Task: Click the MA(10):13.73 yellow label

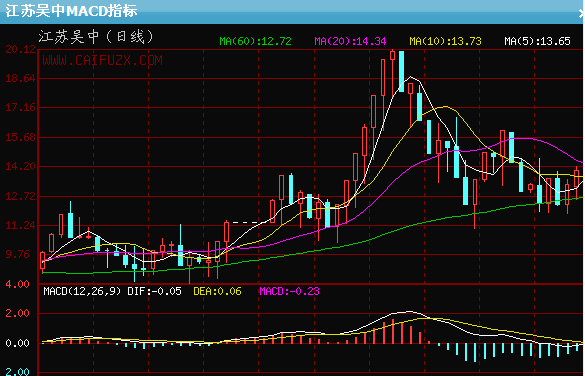Action: [x=445, y=41]
